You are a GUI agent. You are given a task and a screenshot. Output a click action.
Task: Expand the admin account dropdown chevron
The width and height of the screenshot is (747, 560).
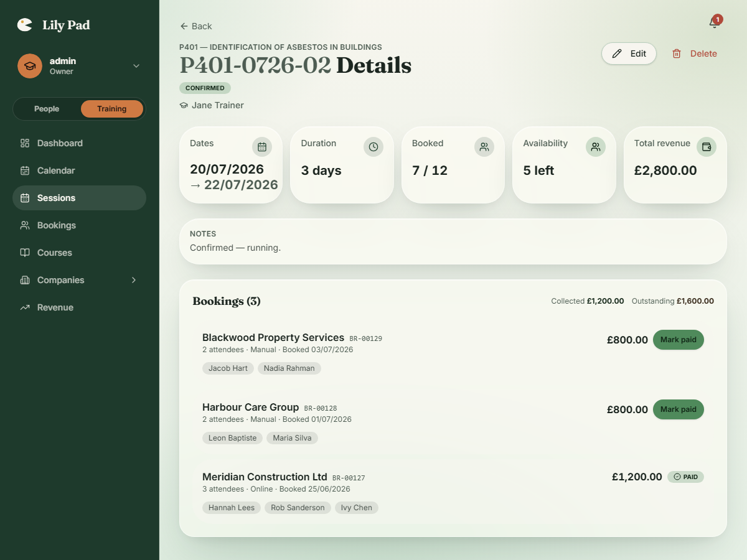tap(136, 66)
